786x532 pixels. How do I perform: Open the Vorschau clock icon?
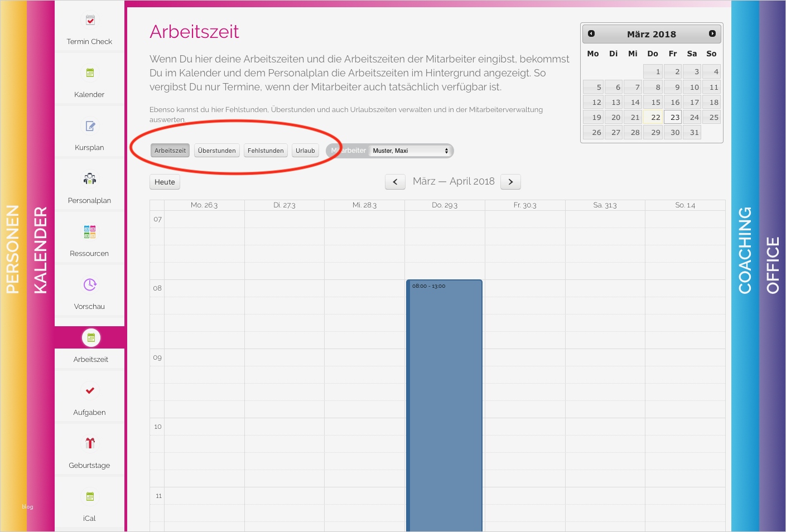coord(90,284)
